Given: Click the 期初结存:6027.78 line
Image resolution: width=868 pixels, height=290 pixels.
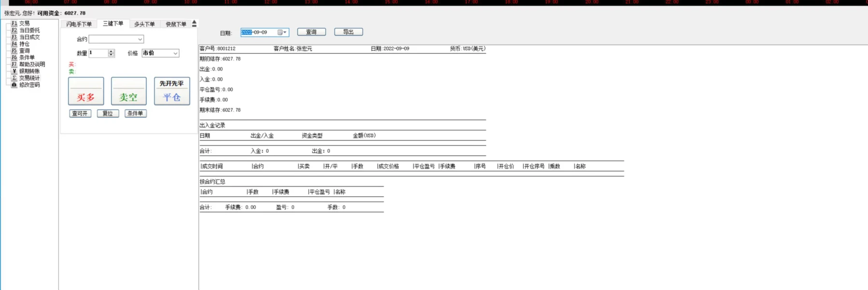Looking at the screenshot, I should tap(220, 58).
